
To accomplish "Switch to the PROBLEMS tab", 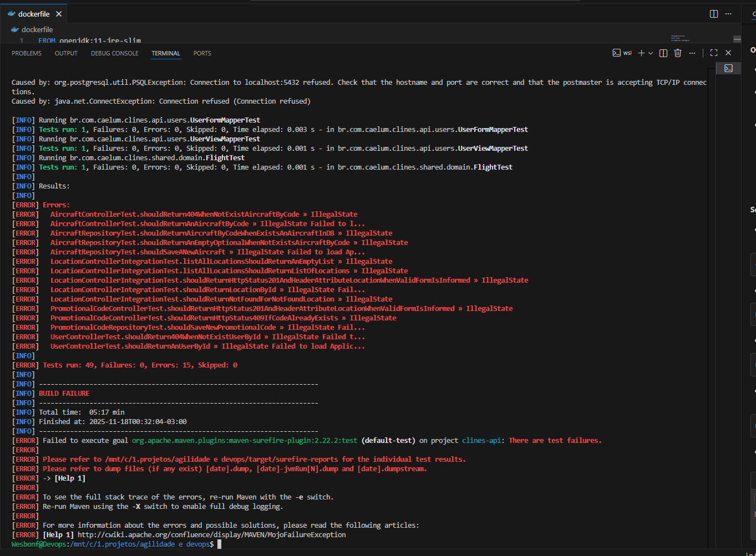I will (27, 53).
